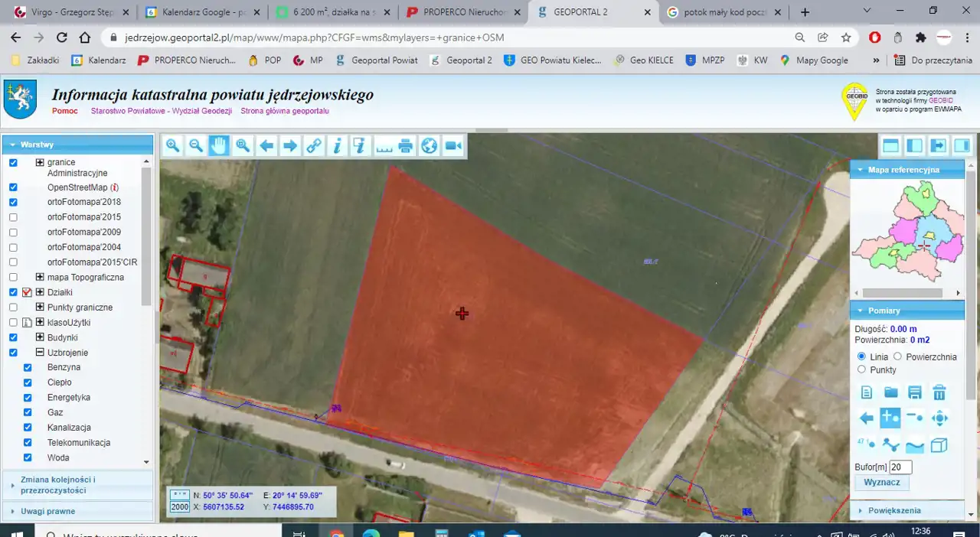Click the Bufor[m] input field

(900, 467)
